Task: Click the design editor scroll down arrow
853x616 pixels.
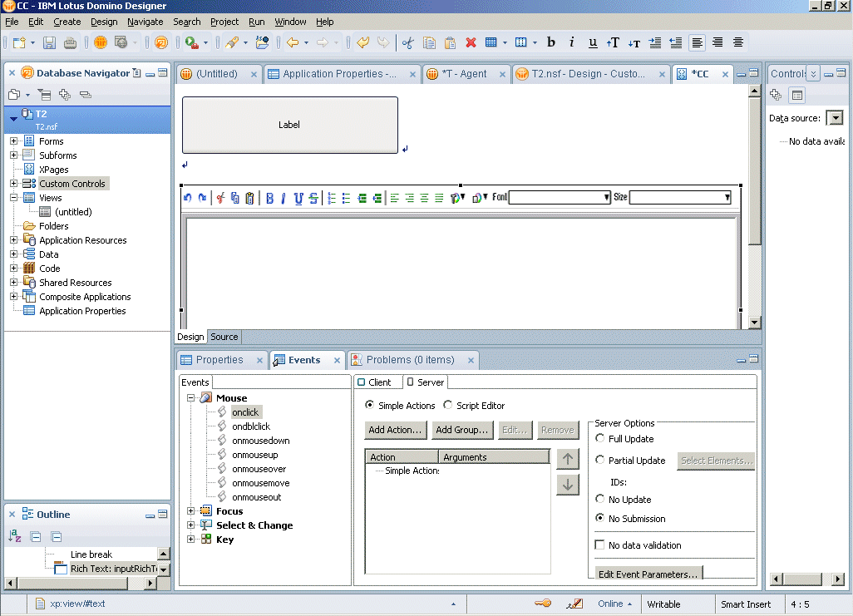Action: [754, 323]
